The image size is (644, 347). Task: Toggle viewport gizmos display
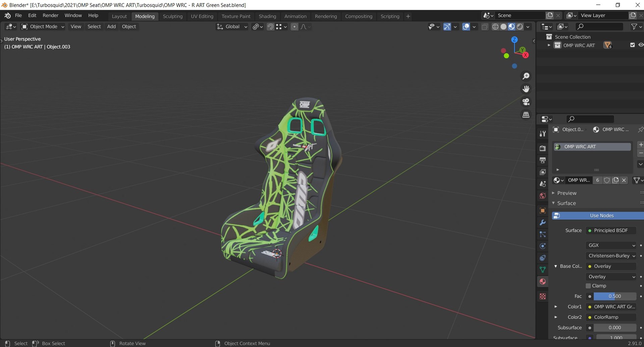447,27
